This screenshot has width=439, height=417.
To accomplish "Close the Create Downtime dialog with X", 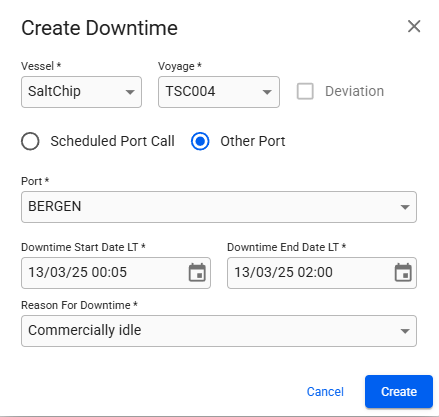I will click(x=414, y=26).
